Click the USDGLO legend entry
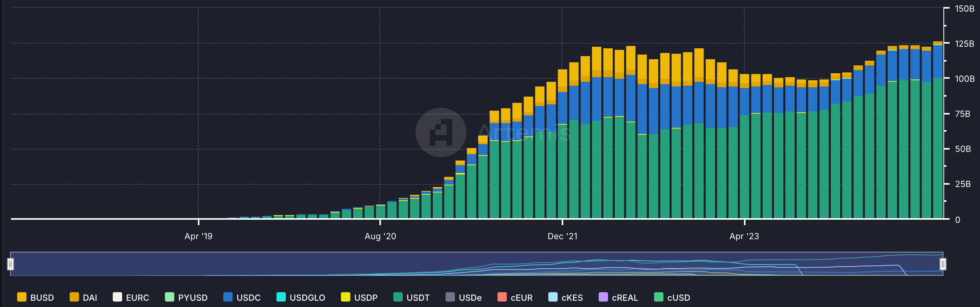This screenshot has width=980, height=307. (301, 297)
